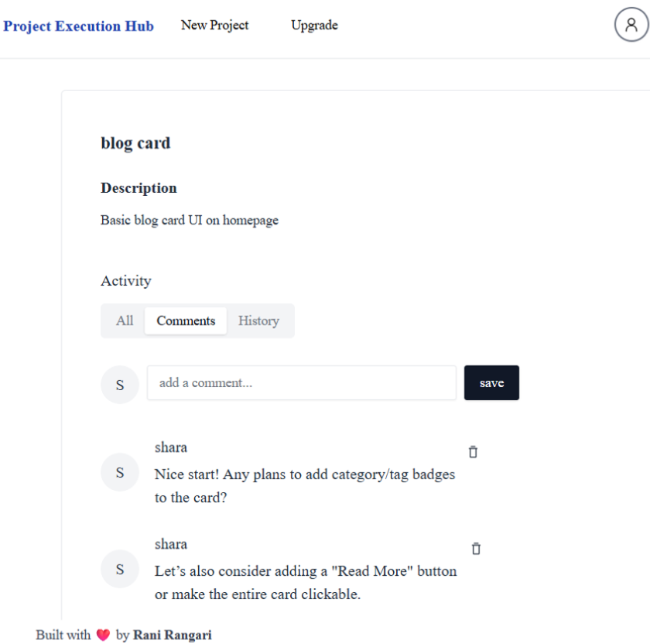Screen dimensions: 650x644
Task: Click the S avatar beside the comment box
Action: click(x=120, y=384)
